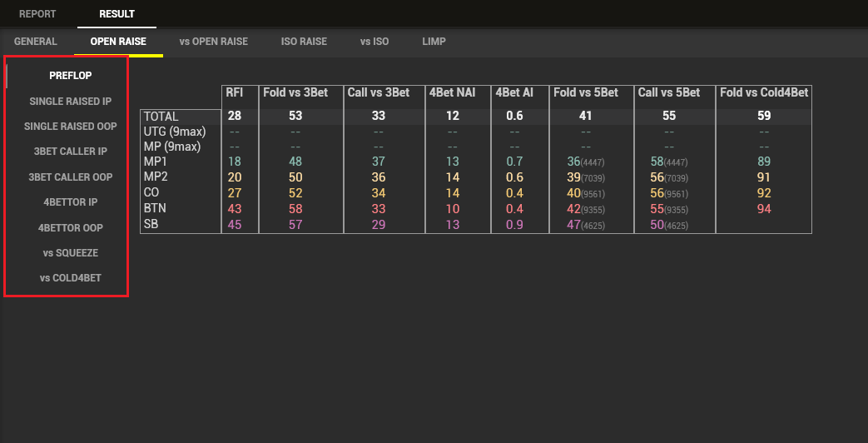
Task: Click the TOTAL row label
Action: [161, 117]
